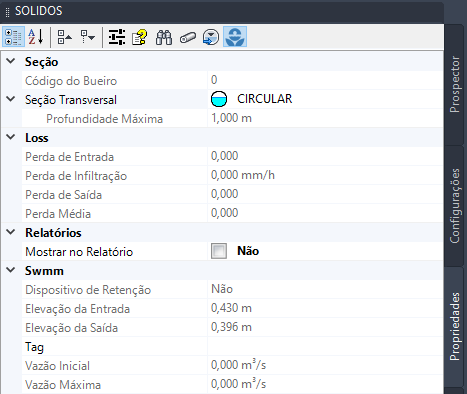Click the binoculars search icon
This screenshot has height=394, width=467.
pos(164,37)
